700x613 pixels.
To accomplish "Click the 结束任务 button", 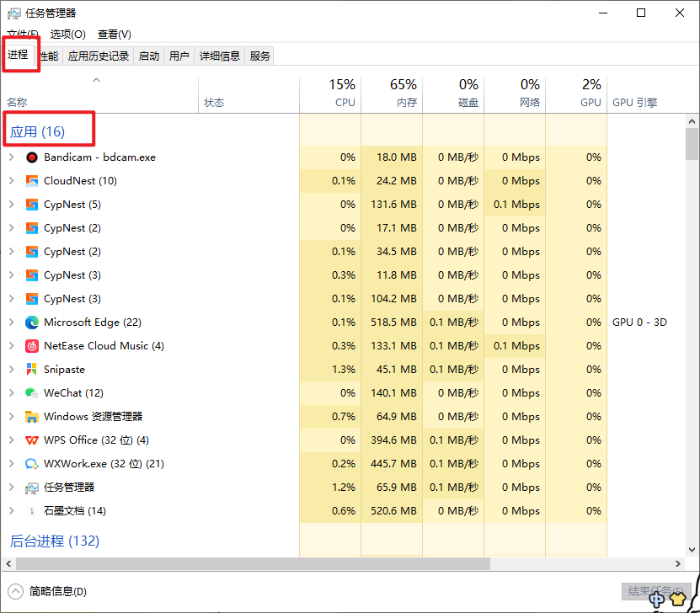I will click(x=656, y=592).
